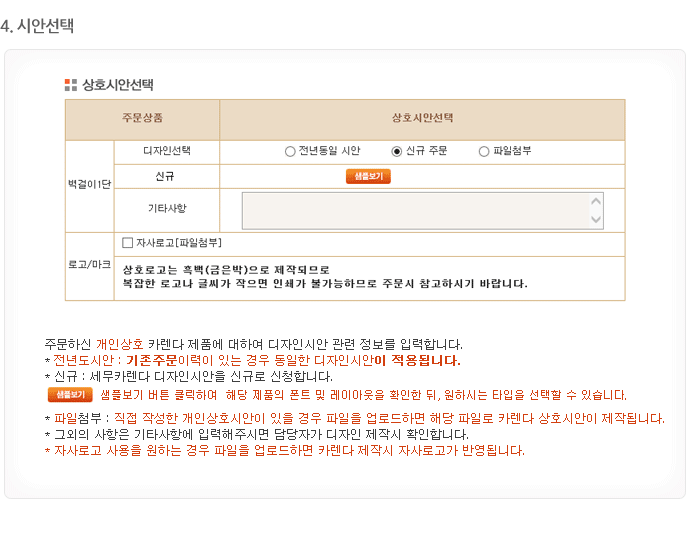Screen dimensions: 686x534
Task: Click the 신규 row label in the table
Action: (165, 176)
